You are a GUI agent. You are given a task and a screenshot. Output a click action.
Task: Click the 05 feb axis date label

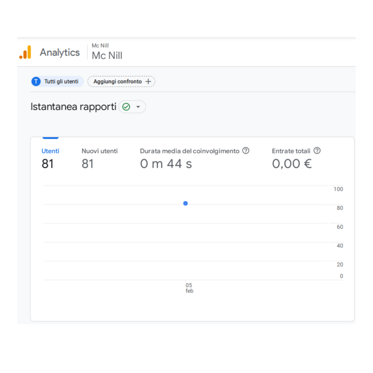point(189,288)
